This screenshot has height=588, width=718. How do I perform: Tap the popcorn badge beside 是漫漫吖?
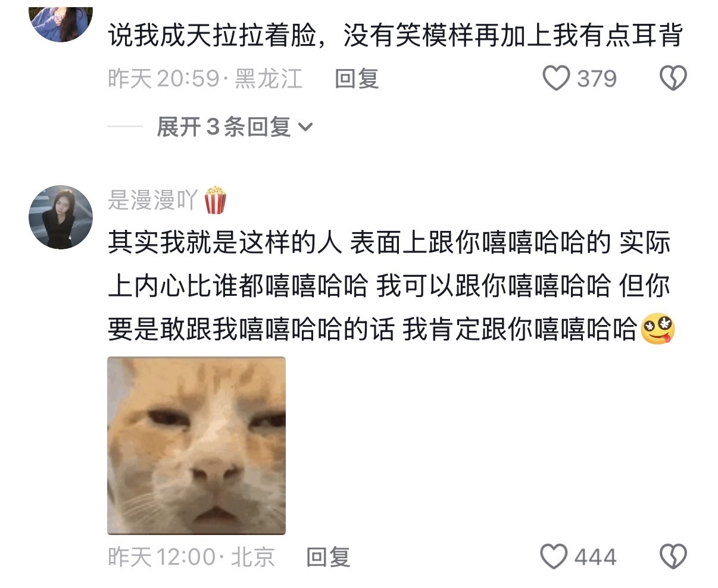point(215,199)
